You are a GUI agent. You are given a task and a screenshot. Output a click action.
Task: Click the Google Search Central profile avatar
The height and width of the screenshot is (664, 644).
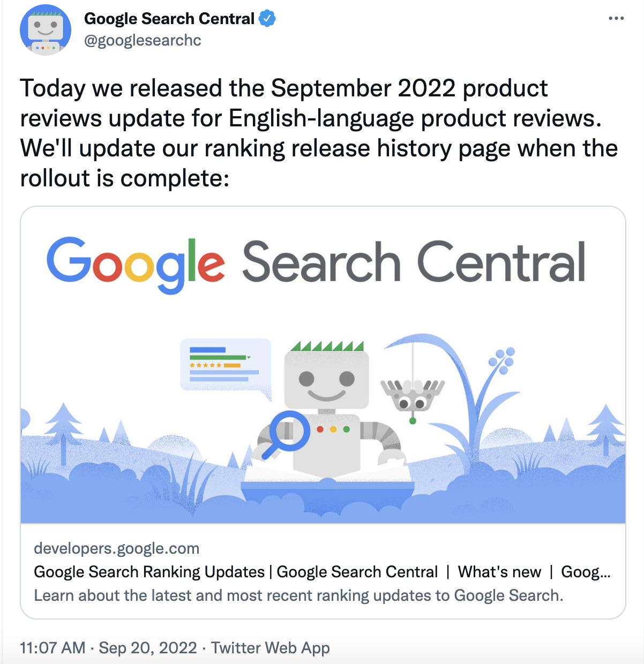pyautogui.click(x=46, y=30)
